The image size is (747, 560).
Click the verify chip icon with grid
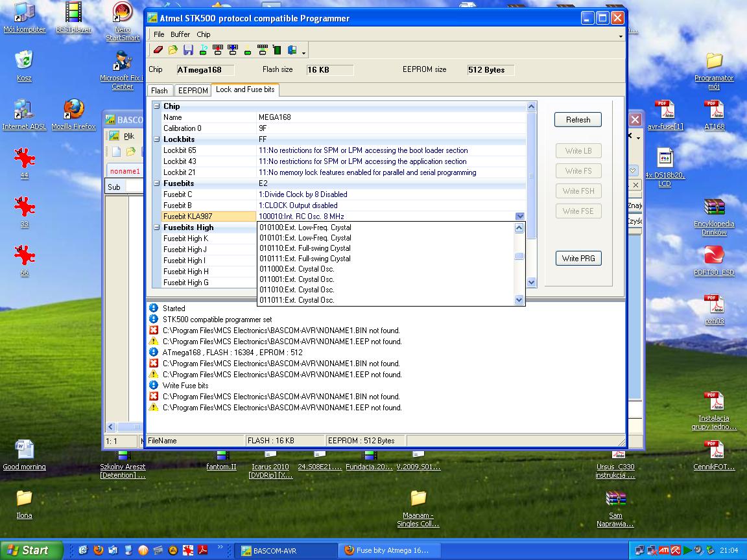coord(262,49)
